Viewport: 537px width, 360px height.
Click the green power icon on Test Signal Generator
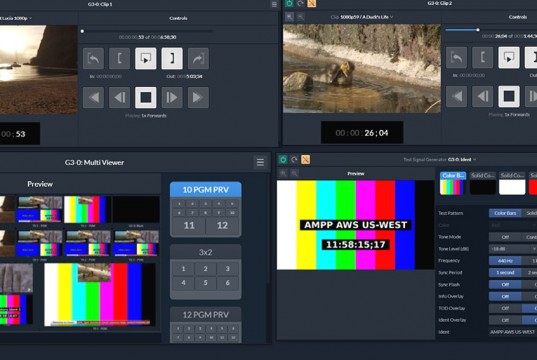[283, 160]
